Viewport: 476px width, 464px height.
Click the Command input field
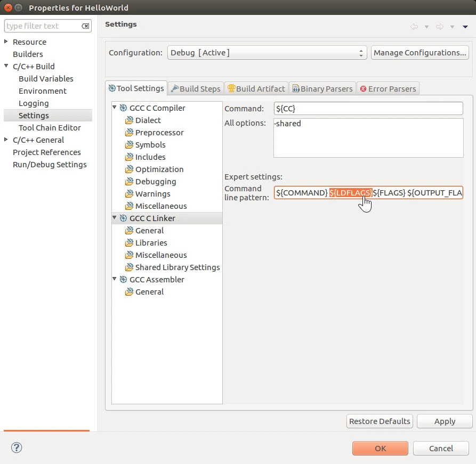[368, 109]
